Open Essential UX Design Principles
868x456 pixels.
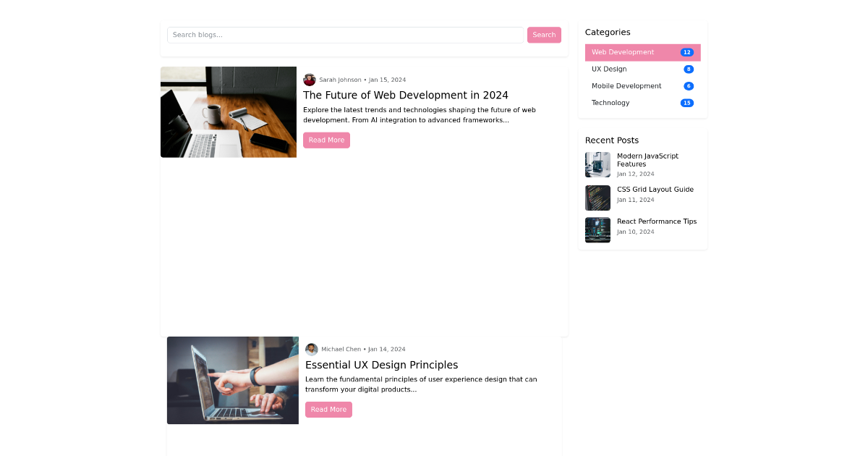coord(382,365)
